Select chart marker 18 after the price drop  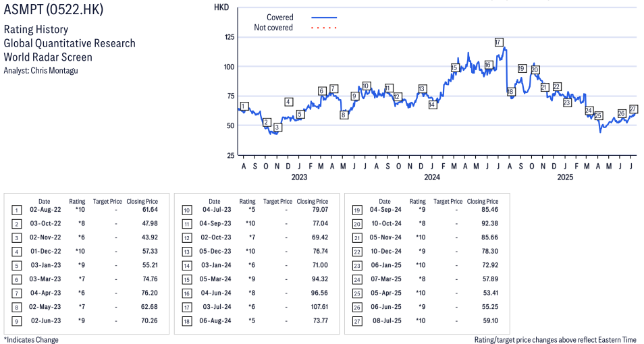[x=510, y=92]
